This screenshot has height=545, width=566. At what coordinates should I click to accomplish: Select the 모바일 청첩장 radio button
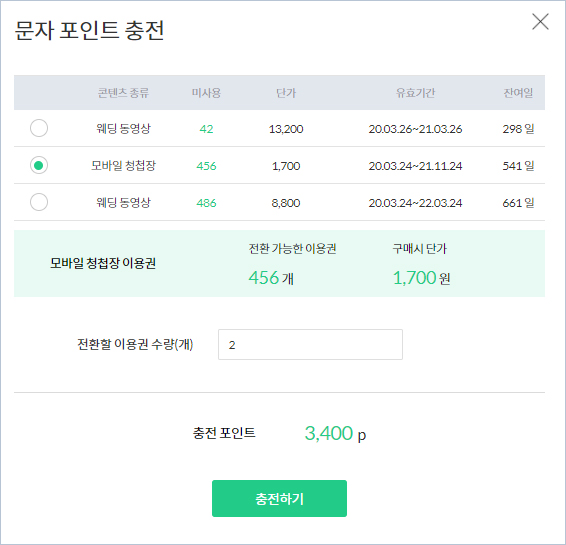(39, 165)
